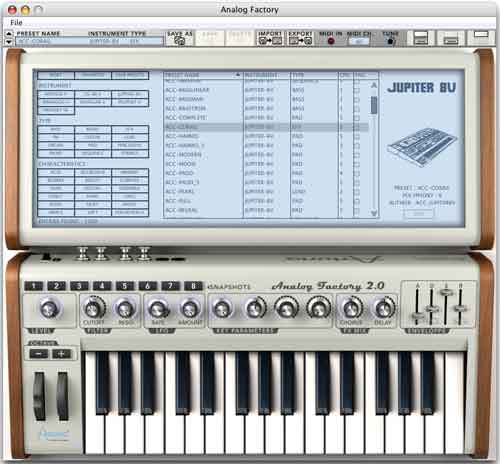Click preset list scrollbar up arrow
Screen dimensions: 500x464
(374, 85)
